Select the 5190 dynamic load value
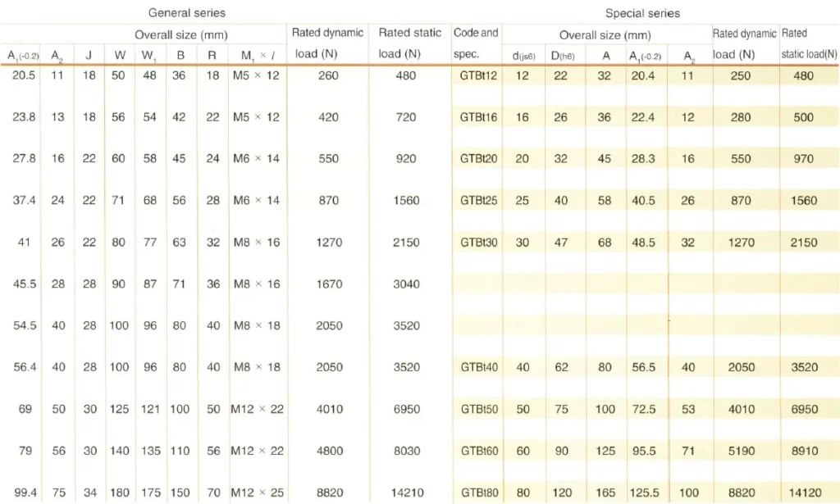 point(740,451)
